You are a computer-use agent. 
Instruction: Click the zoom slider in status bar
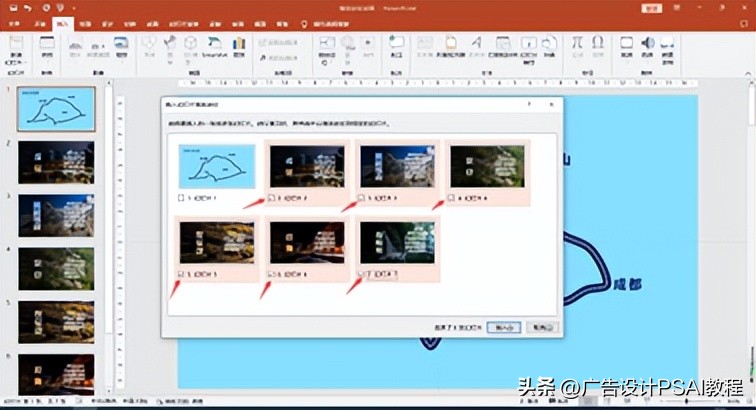pyautogui.click(x=687, y=401)
